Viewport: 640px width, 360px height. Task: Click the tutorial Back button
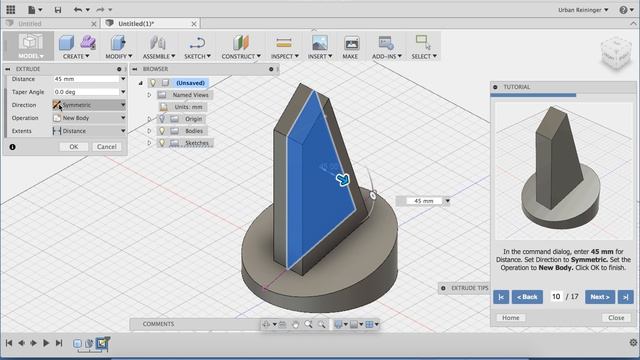click(x=527, y=297)
